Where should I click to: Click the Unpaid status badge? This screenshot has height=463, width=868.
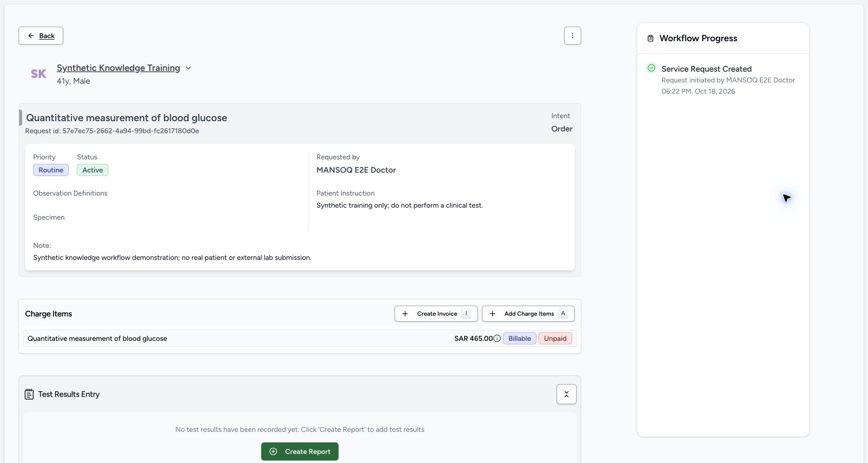point(555,338)
